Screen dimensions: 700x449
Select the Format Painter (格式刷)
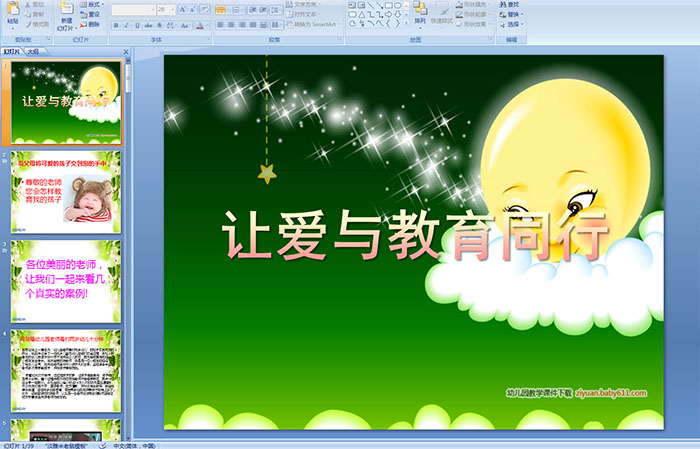point(37,25)
